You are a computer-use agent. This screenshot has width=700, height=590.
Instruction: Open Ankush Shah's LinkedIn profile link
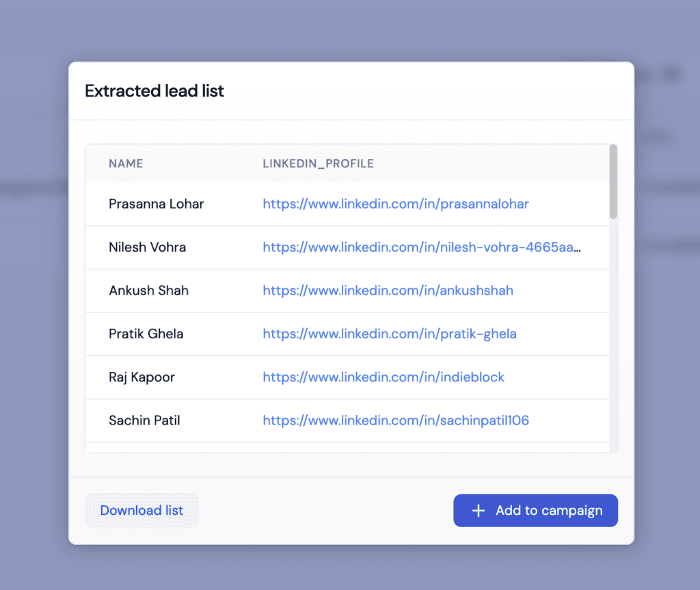point(388,291)
